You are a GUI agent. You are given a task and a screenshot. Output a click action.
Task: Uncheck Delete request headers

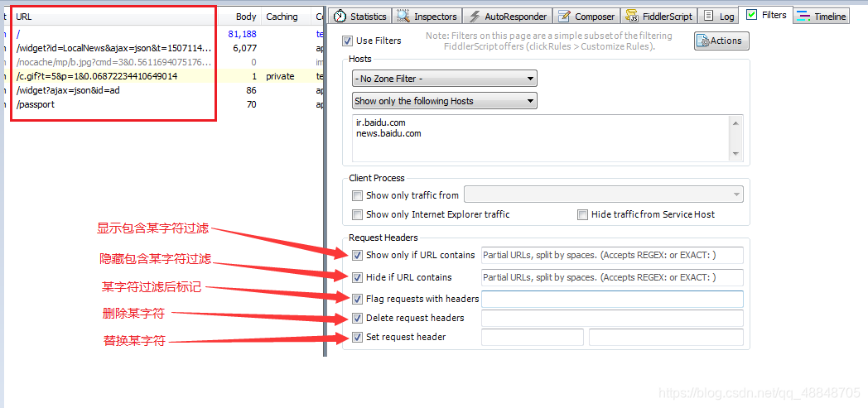(x=357, y=319)
